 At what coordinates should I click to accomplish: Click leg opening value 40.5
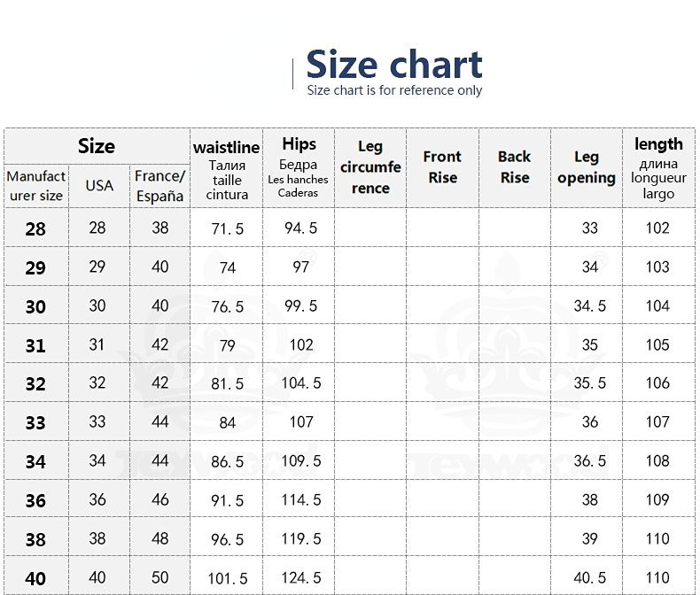(590, 578)
